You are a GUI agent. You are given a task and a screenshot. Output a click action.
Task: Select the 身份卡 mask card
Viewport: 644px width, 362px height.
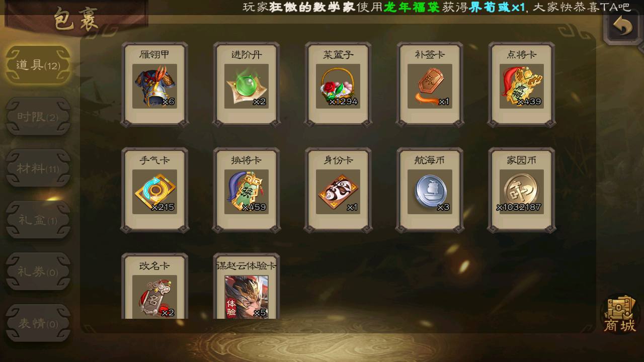338,192
